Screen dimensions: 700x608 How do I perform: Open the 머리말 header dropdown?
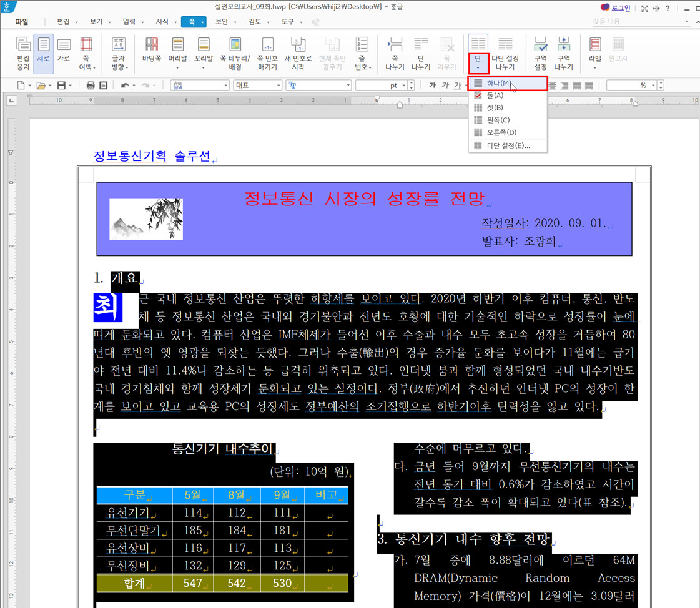[178, 54]
